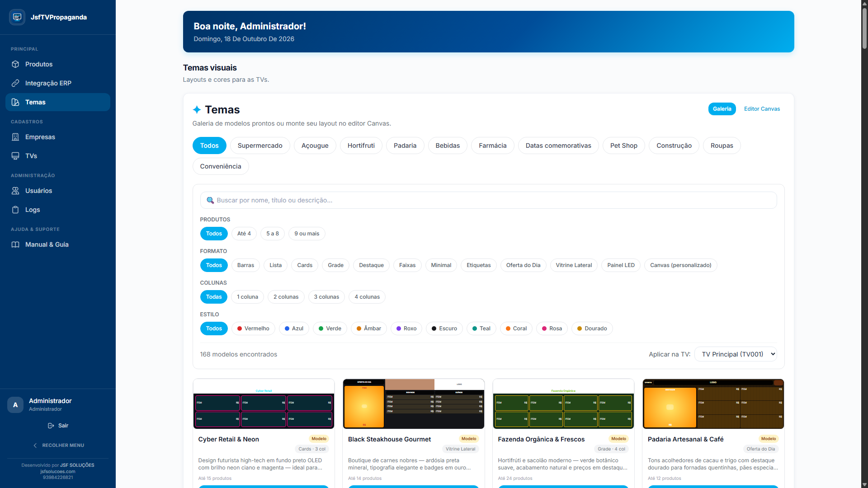Click the Manual & Guia book icon
This screenshot has height=488, width=868.
coord(15,244)
